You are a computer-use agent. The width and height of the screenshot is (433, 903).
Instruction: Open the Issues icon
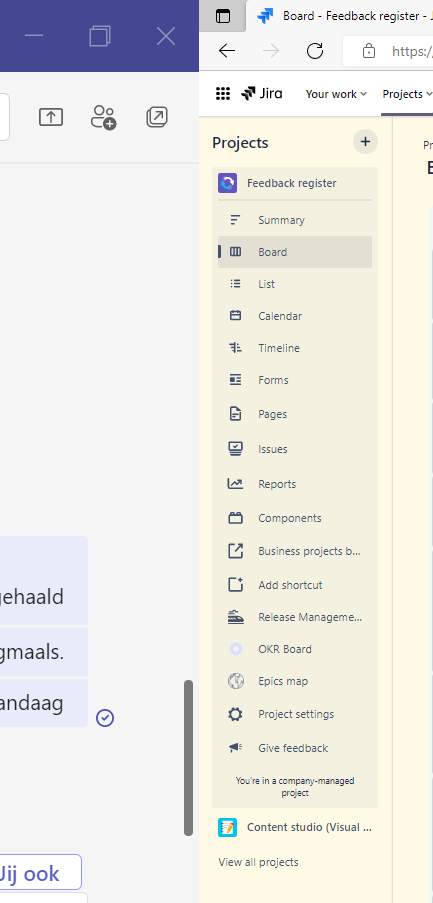click(x=236, y=449)
